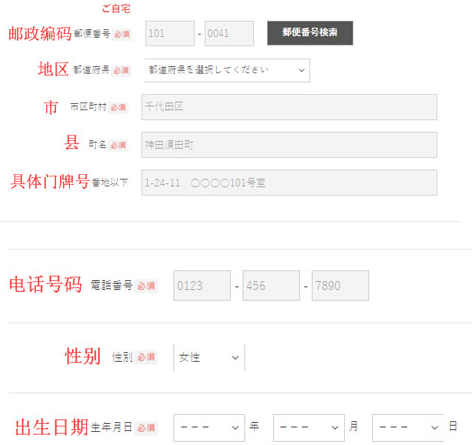Click the 都道府県 label text
472x445 pixels.
click(91, 70)
